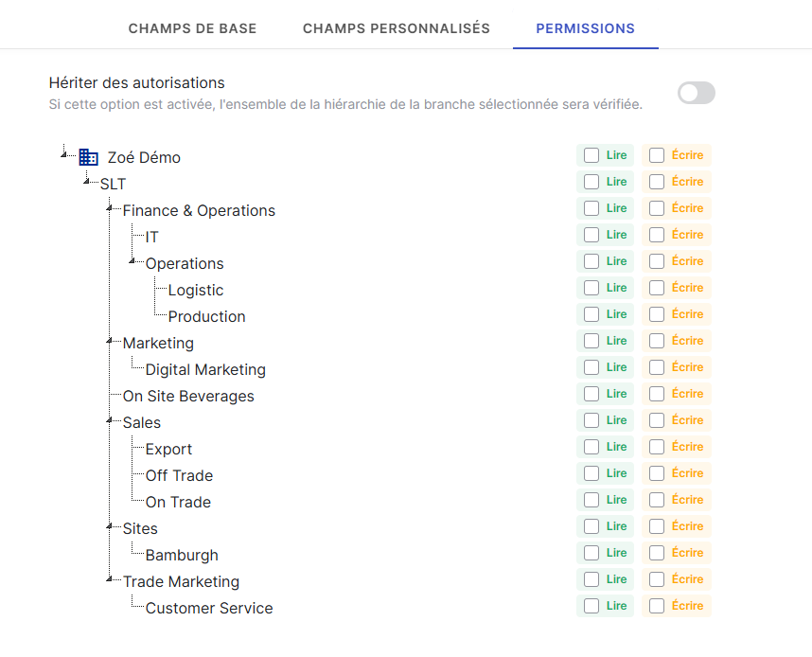Enable Écrire permission for Finance & Operations
The image size is (812, 657).
point(657,208)
